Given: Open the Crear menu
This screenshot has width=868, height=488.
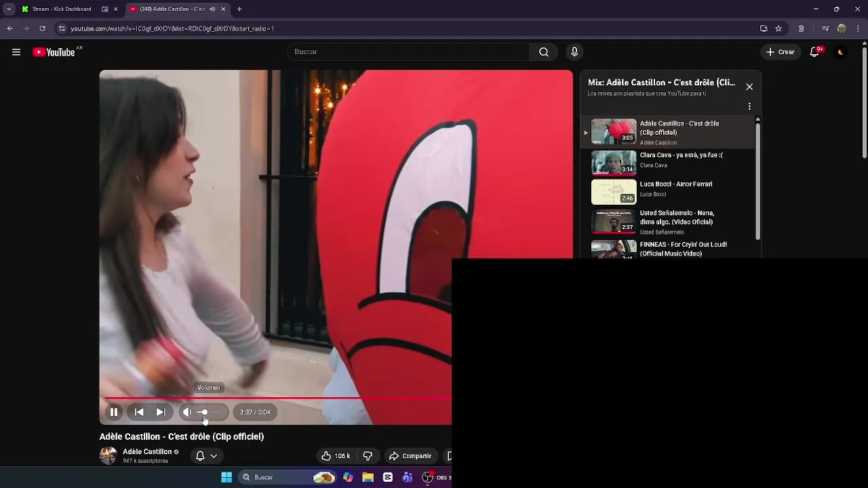Looking at the screenshot, I should point(781,52).
